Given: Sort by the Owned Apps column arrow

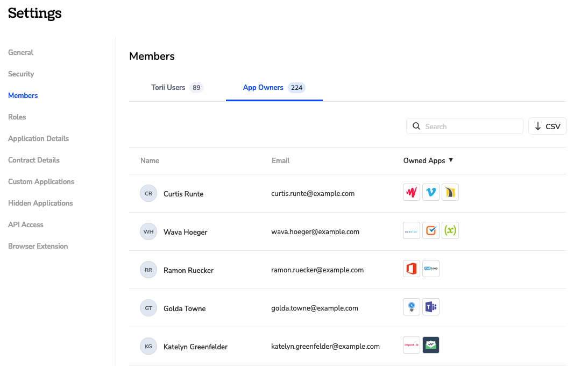Looking at the screenshot, I should pos(451,160).
